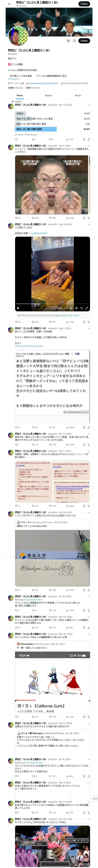
Task: Open more options on pinned Dec 23 post
Action: (89, 105)
